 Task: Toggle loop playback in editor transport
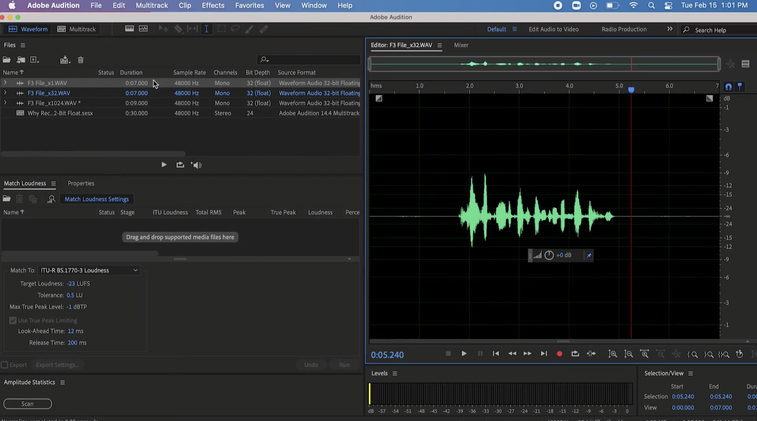pyautogui.click(x=575, y=354)
